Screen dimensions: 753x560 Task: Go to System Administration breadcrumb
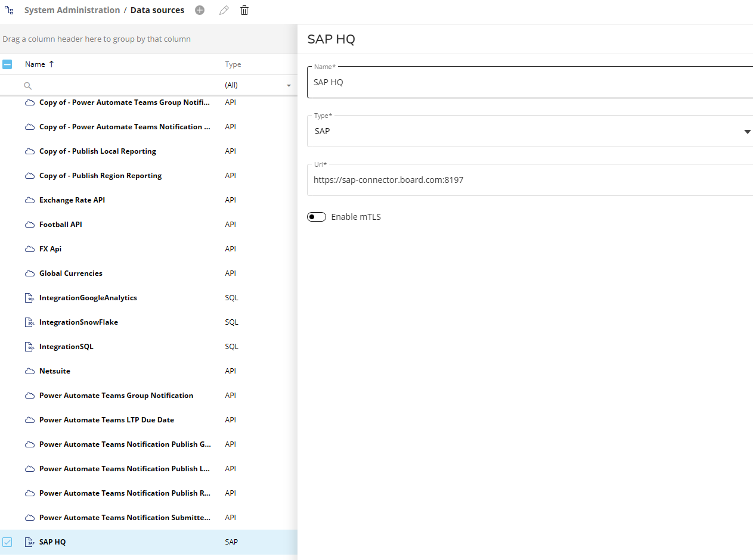(x=72, y=10)
